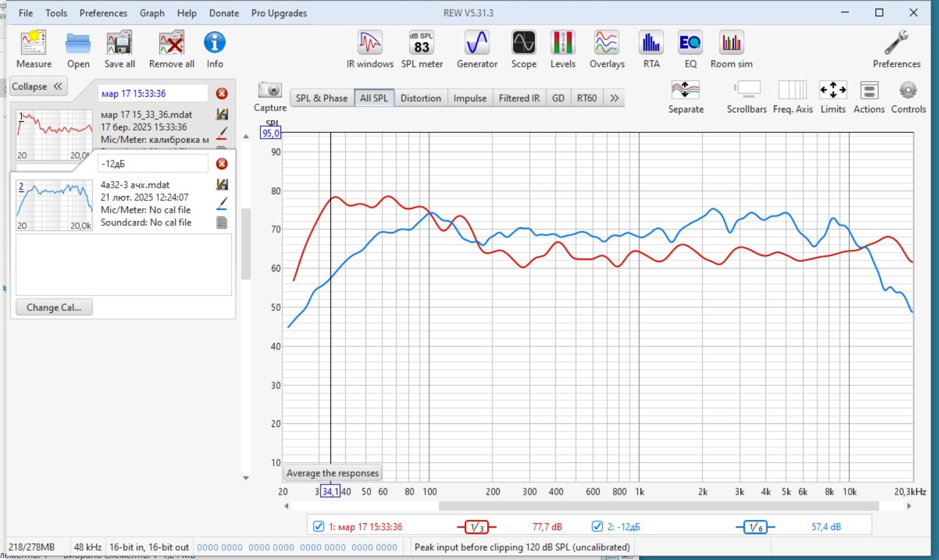Open the Pro Upgrades menu
This screenshot has height=560, width=939.
coord(279,12)
